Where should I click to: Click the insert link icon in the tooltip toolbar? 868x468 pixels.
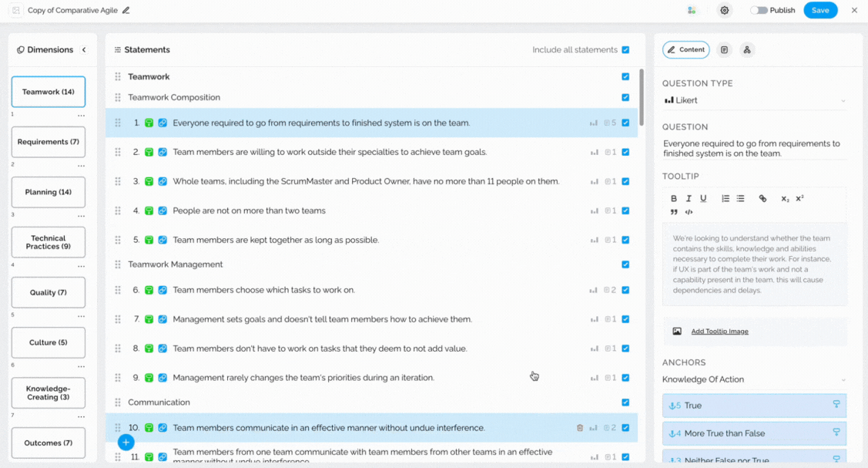(x=762, y=198)
